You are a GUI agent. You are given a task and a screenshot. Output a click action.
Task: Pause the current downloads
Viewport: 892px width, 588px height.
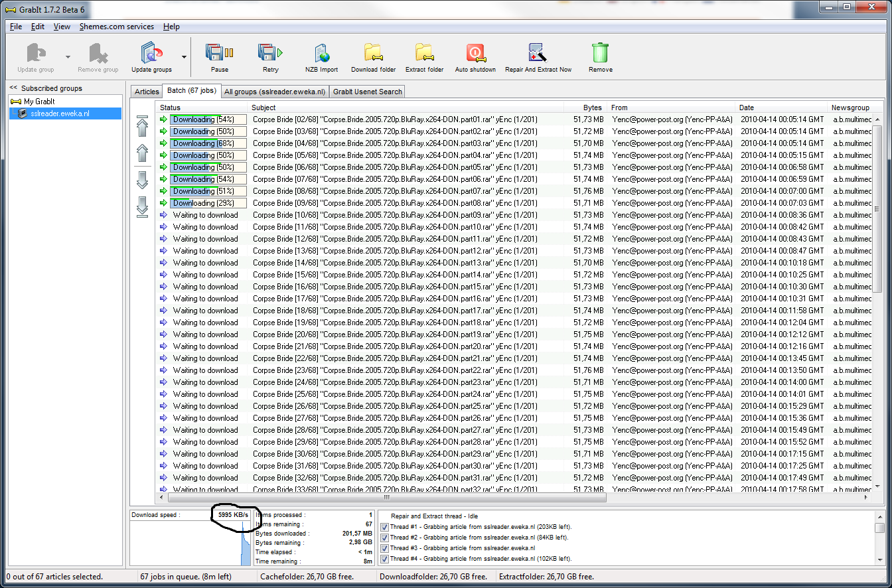pyautogui.click(x=219, y=58)
